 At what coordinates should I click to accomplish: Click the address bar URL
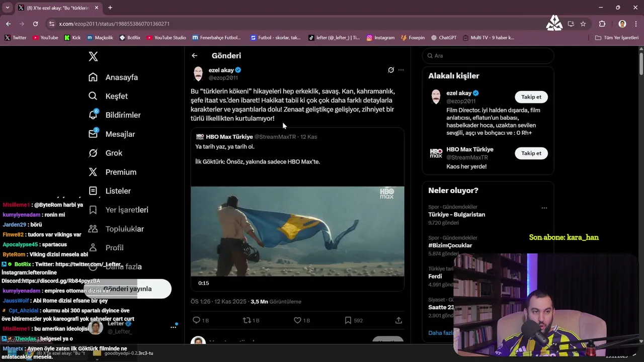click(114, 24)
